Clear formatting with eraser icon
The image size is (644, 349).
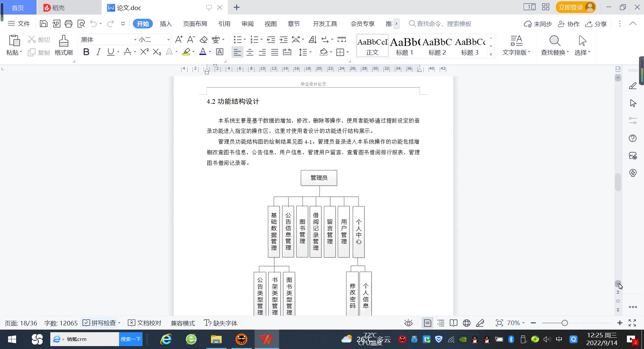[204, 40]
